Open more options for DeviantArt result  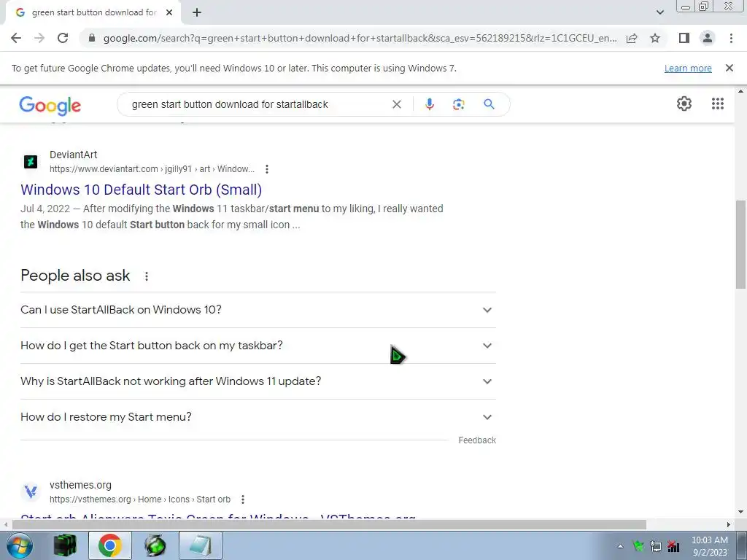[267, 169]
